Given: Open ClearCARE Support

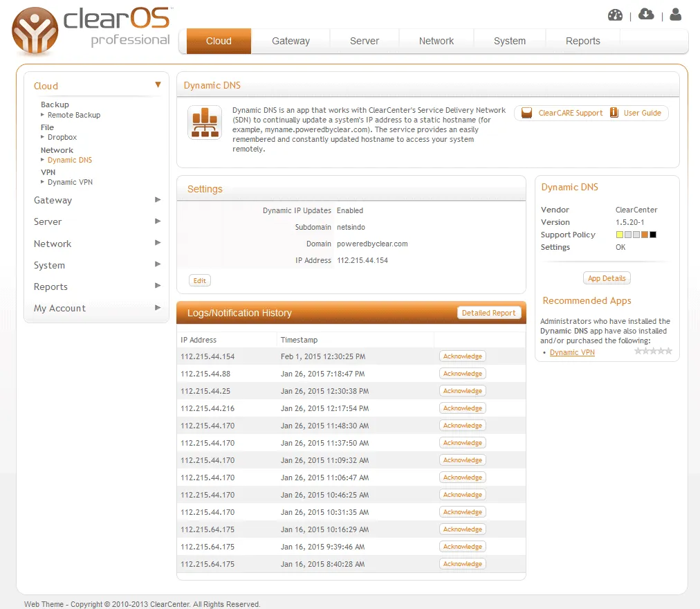Looking at the screenshot, I should (x=562, y=113).
